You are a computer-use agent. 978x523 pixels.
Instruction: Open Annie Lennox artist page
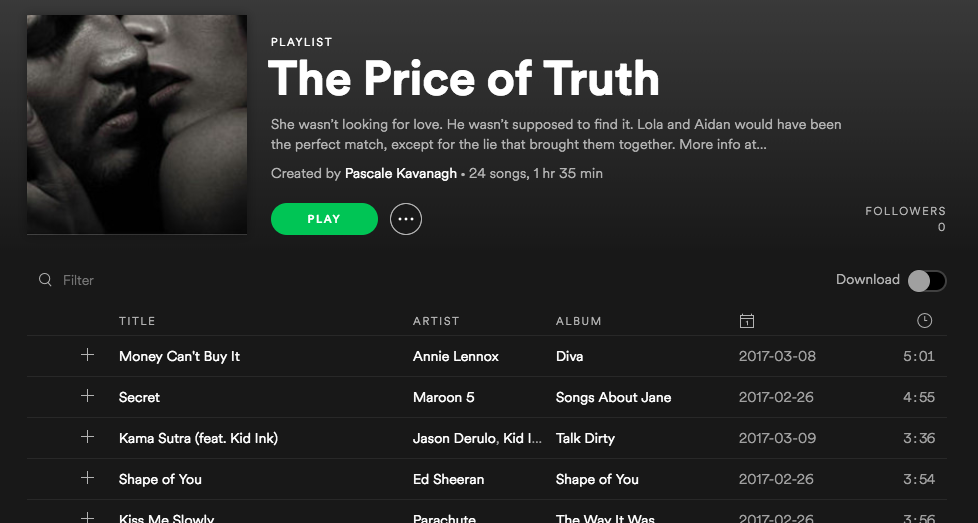(x=456, y=356)
